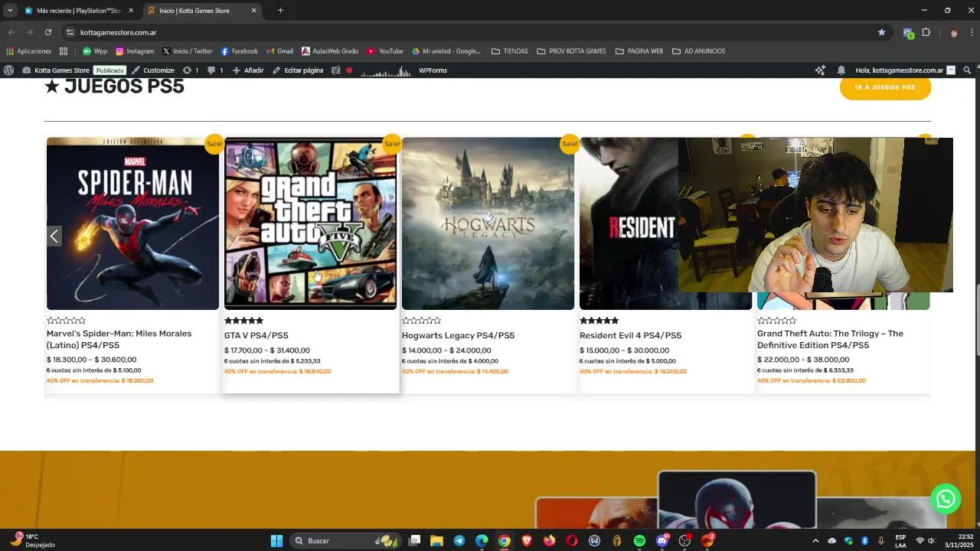Click the Sale! badge on GTA V card
Image resolution: width=980 pixels, height=551 pixels.
point(392,143)
